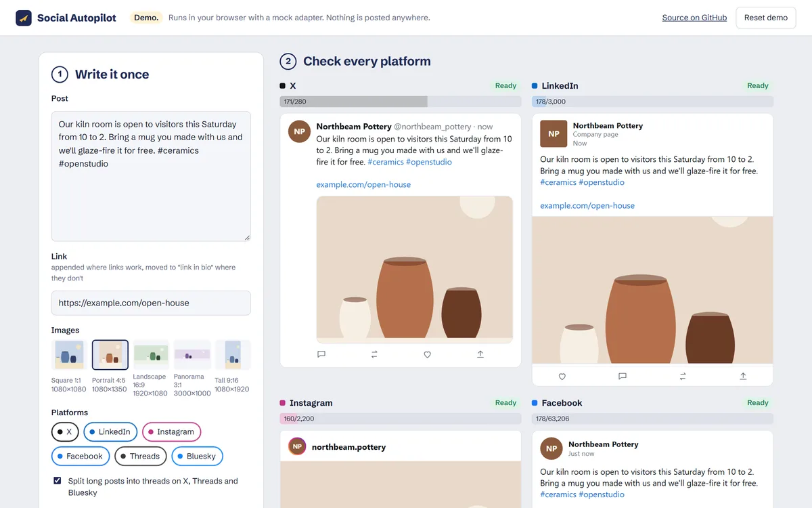812x508 pixels.
Task: Click #openstudio hashtag in Facebook preview
Action: point(602,494)
